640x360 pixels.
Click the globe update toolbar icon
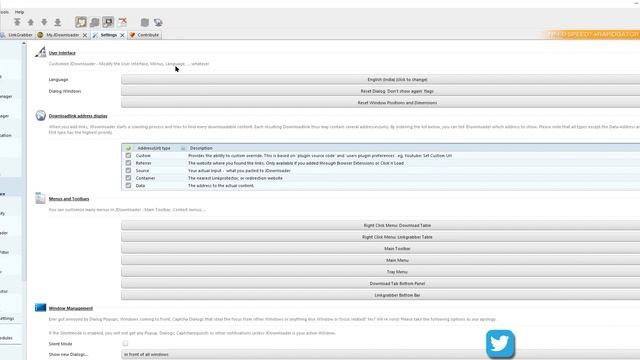point(158,22)
